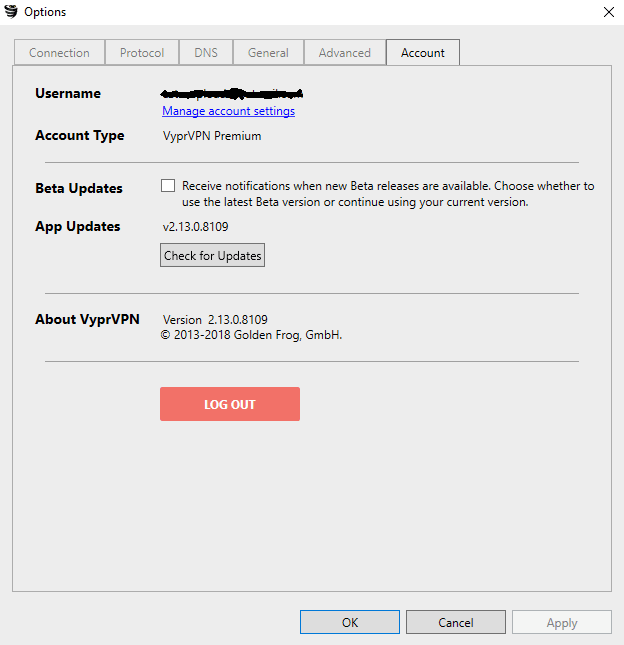
Task: Click the red LOG OUT button
Action: point(230,404)
